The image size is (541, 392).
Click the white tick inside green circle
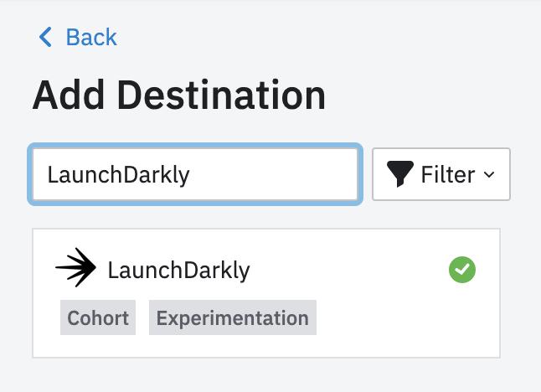[x=461, y=269]
